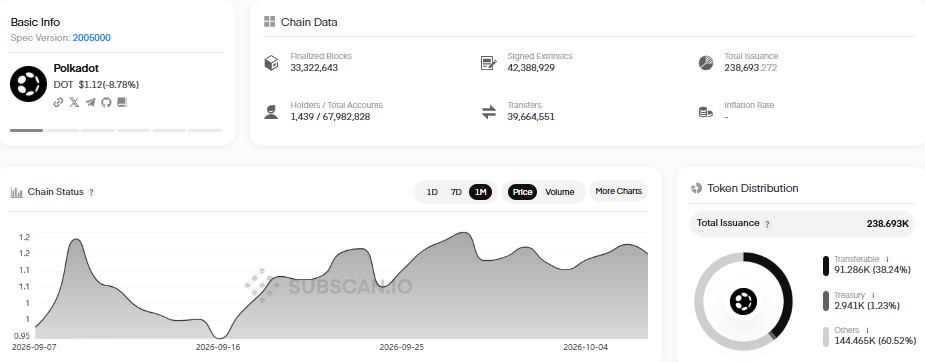The height and width of the screenshot is (362, 925).
Task: Open the Polkadot website link icon
Action: click(x=58, y=102)
